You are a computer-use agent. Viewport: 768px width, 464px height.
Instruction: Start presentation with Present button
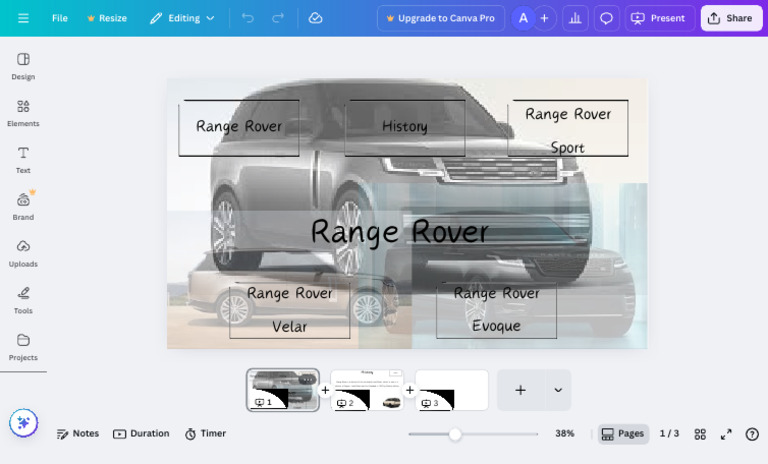point(659,18)
